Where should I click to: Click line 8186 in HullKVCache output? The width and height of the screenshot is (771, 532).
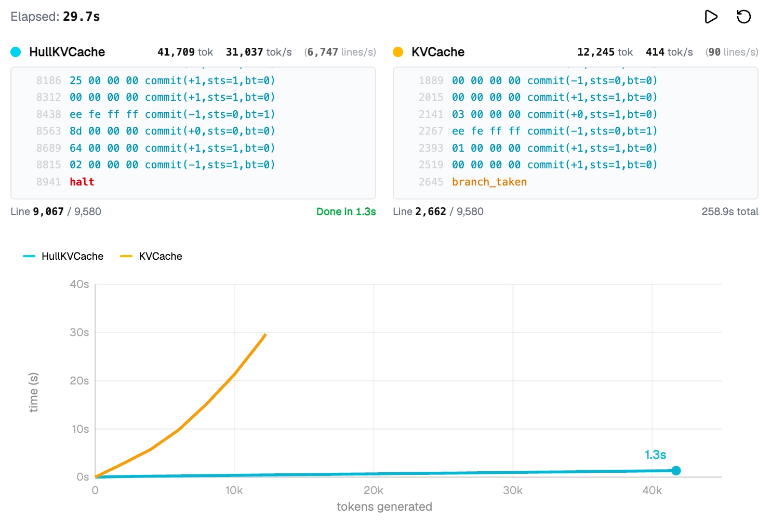(156, 81)
